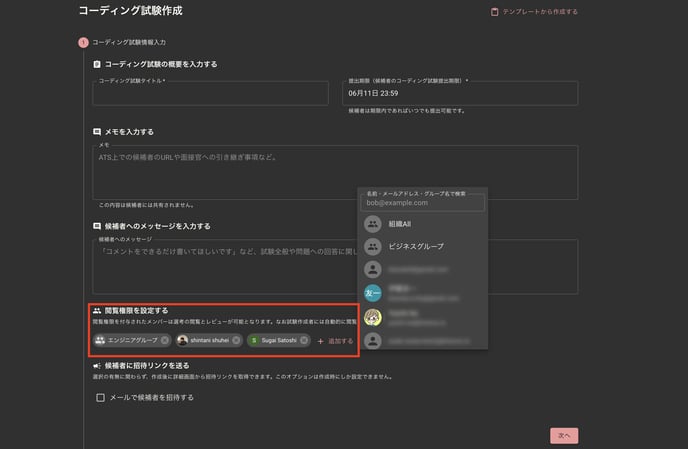Remove the エンジニアグループ chip
Screen dimensions: 688x449
(x=165, y=340)
